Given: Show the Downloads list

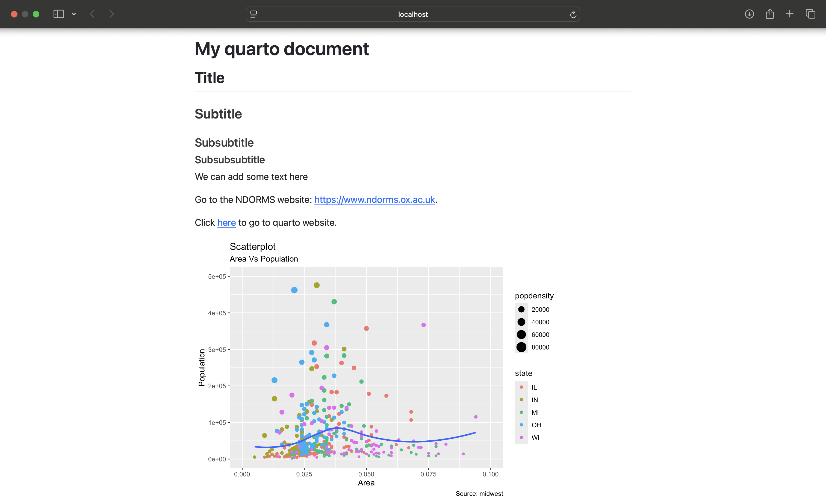Looking at the screenshot, I should point(750,14).
